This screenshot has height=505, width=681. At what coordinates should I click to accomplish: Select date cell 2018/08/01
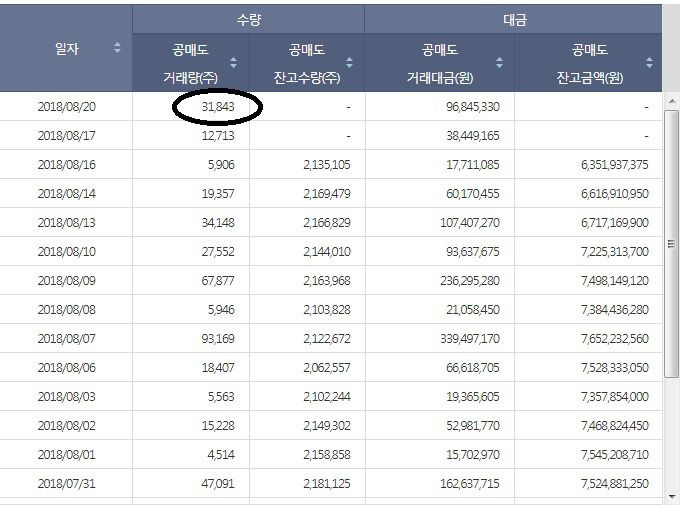click(66, 455)
